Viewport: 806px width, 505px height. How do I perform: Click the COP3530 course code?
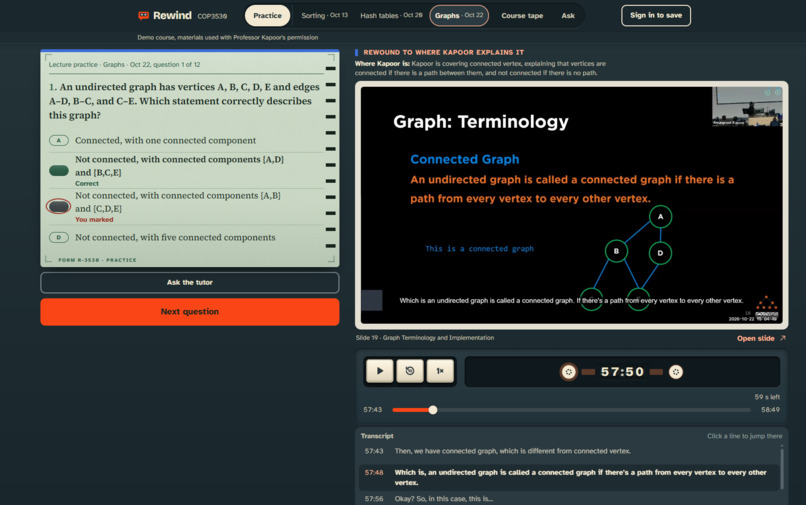coord(212,16)
